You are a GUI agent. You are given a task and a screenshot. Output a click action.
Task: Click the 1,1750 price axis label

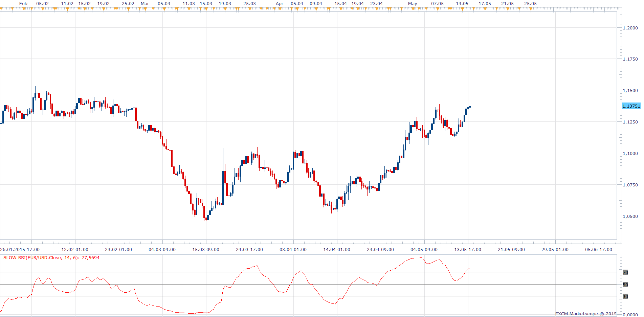pyautogui.click(x=630, y=59)
